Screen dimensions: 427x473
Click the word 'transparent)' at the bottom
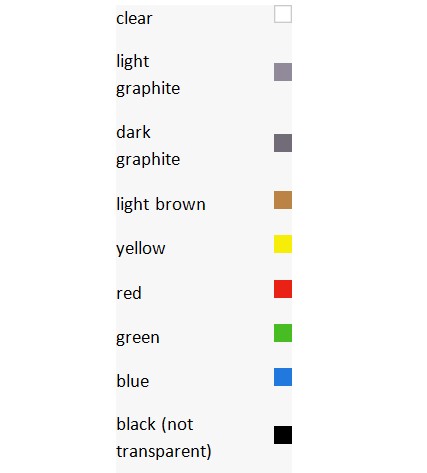[x=164, y=452]
